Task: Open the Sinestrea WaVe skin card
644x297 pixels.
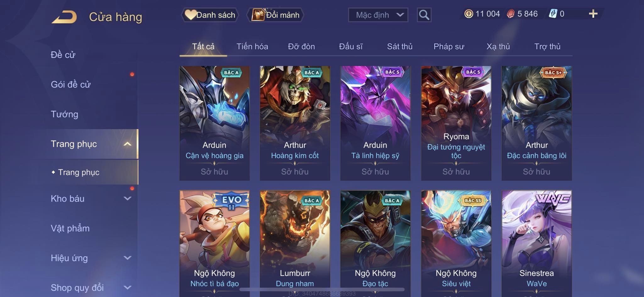Action: 536,243
